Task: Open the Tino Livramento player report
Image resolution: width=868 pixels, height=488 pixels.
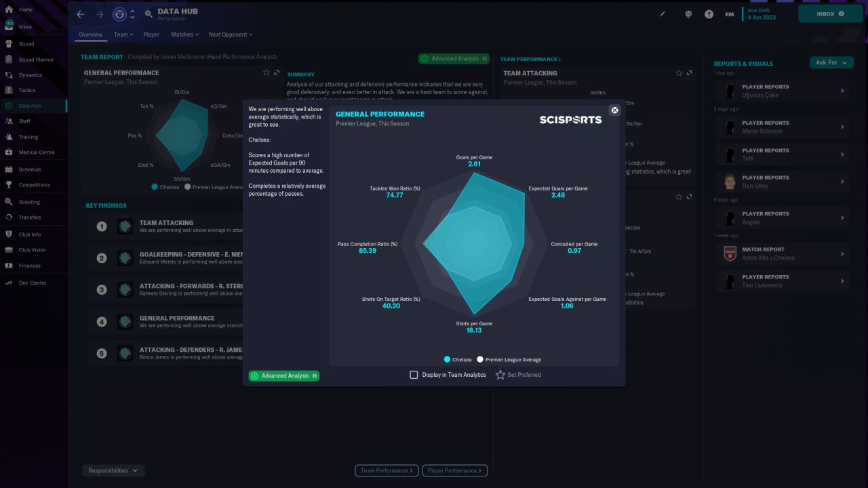Action: tap(782, 281)
